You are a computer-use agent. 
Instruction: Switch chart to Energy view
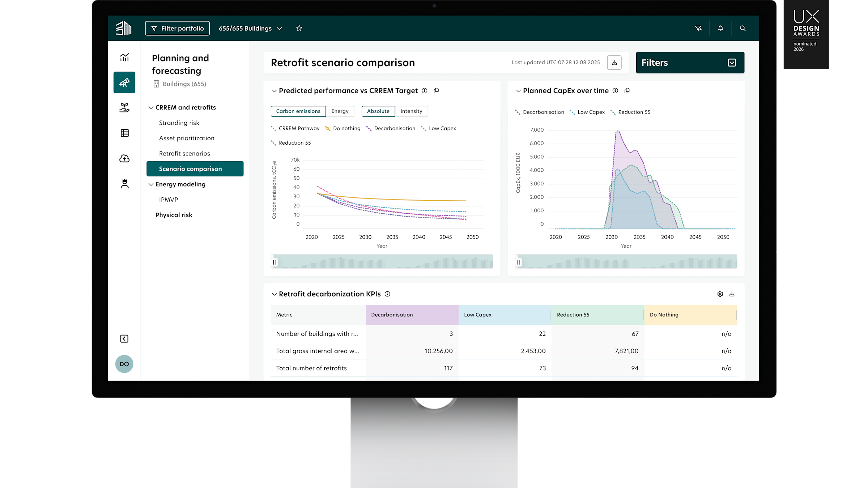(x=340, y=111)
